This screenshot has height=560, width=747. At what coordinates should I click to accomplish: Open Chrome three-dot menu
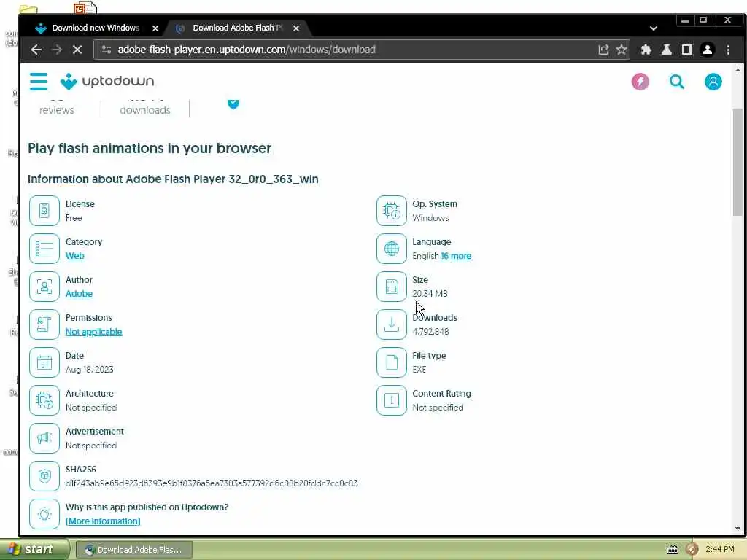pyautogui.click(x=728, y=50)
